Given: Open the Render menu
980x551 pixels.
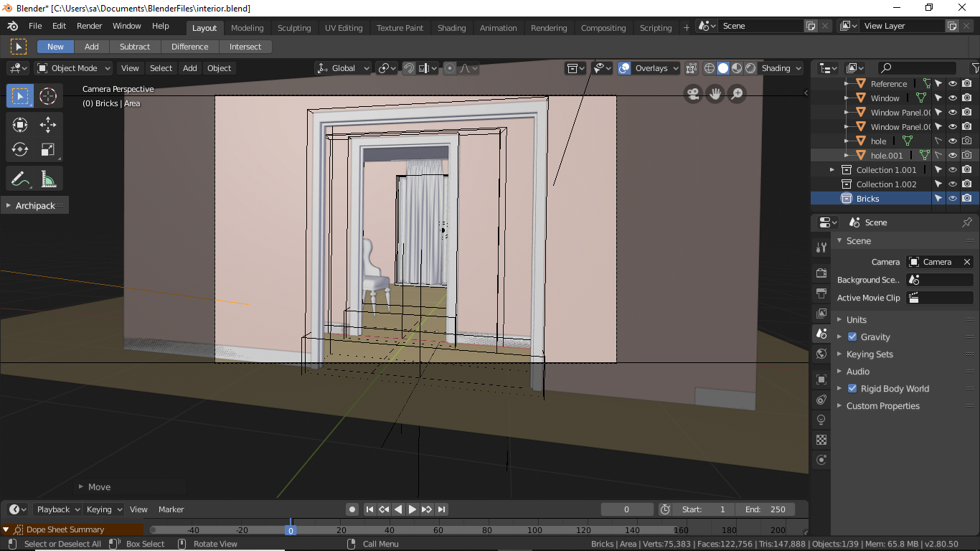Looking at the screenshot, I should 90,26.
